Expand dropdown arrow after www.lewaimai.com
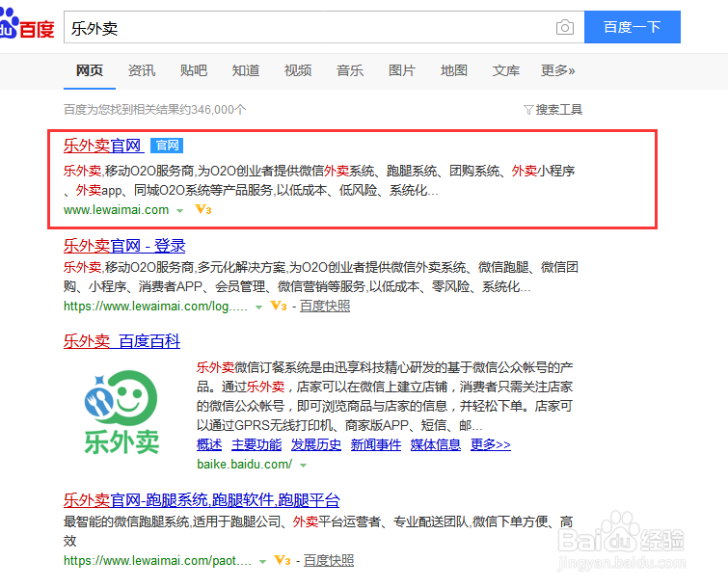The height and width of the screenshot is (588, 728). pyautogui.click(x=179, y=211)
